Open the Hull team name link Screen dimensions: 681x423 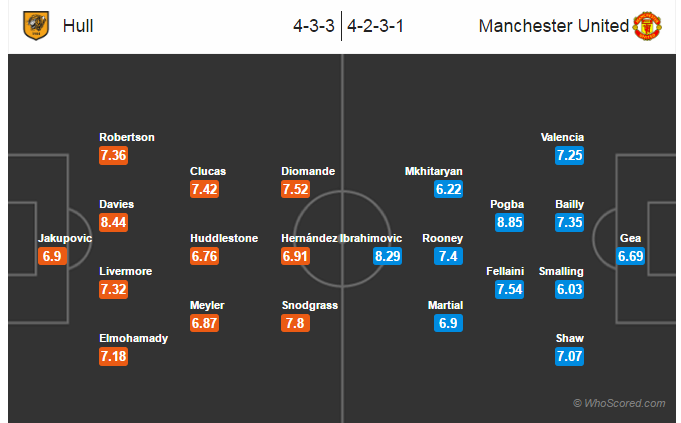(77, 26)
